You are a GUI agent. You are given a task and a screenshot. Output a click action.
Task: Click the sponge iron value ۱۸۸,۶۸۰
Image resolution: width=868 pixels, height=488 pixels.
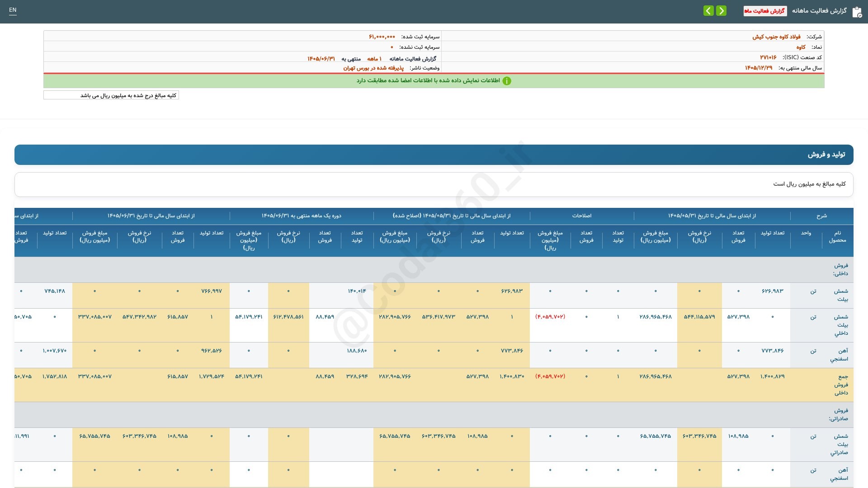tap(357, 351)
